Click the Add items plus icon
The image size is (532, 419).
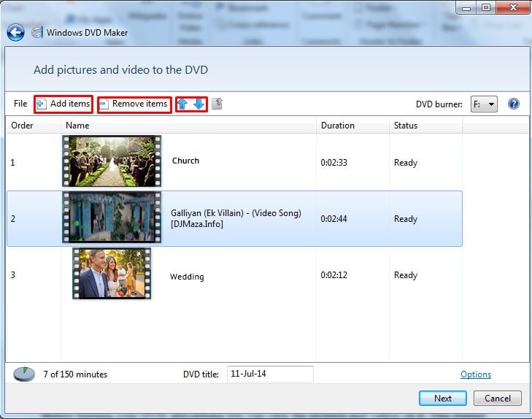(x=42, y=104)
